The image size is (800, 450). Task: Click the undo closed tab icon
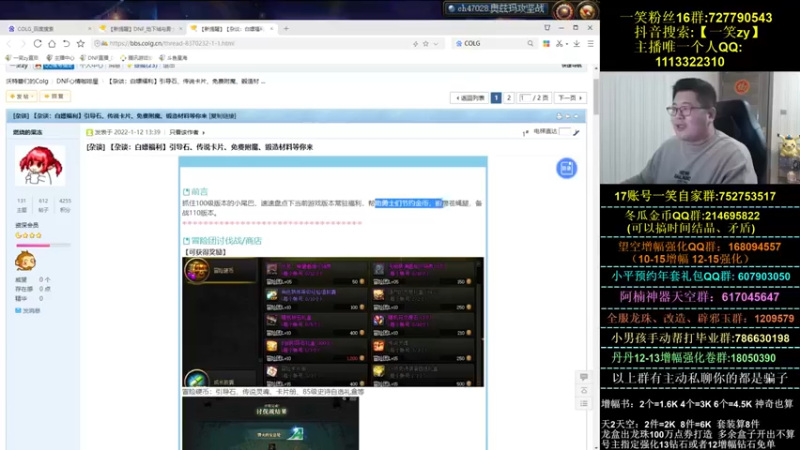66,44
